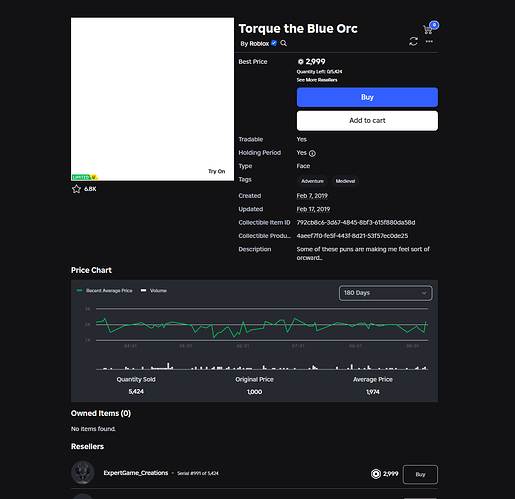This screenshot has height=499, width=515.
Task: Toggle Volume legend series in chart
Action: click(x=154, y=291)
